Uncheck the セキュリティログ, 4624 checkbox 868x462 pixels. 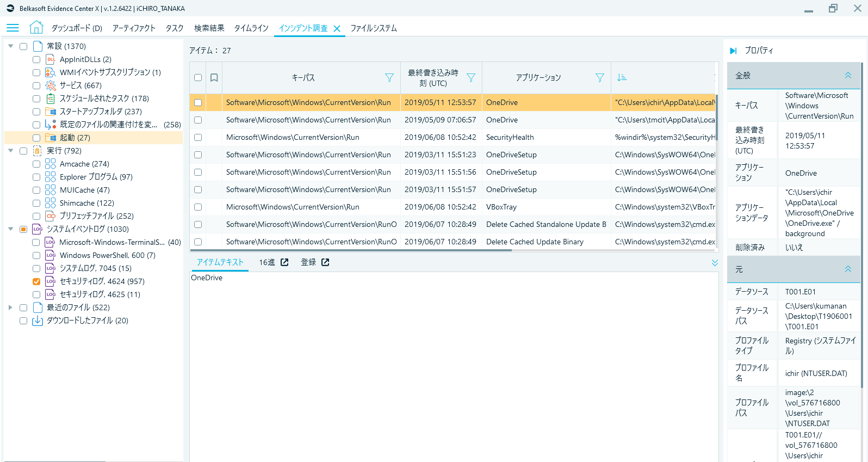pyautogui.click(x=36, y=281)
